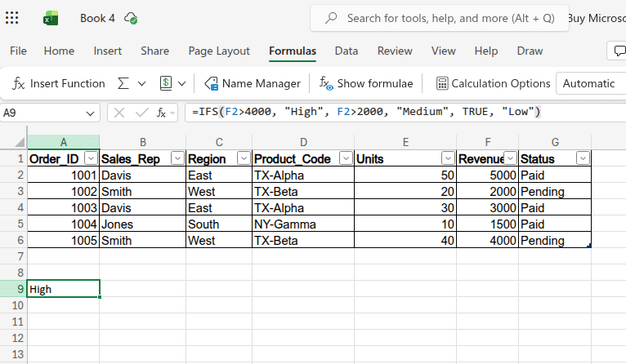Expand the AutoSum dropdown arrow
626x364 pixels.
click(x=141, y=83)
